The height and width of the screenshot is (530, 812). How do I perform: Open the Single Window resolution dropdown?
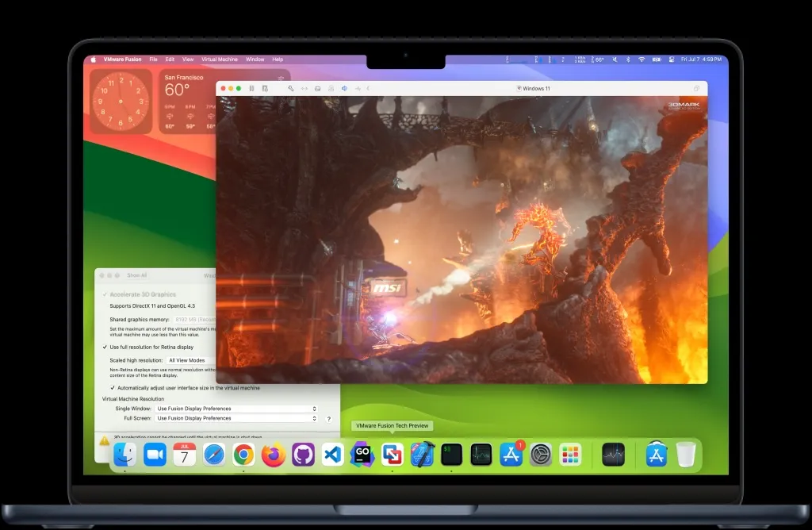pyautogui.click(x=235, y=409)
